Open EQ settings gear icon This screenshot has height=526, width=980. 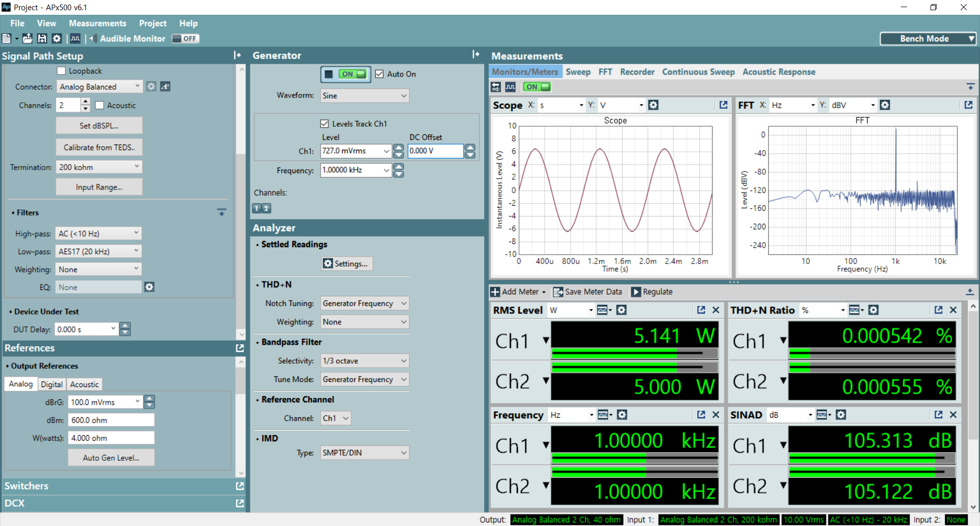pyautogui.click(x=149, y=287)
